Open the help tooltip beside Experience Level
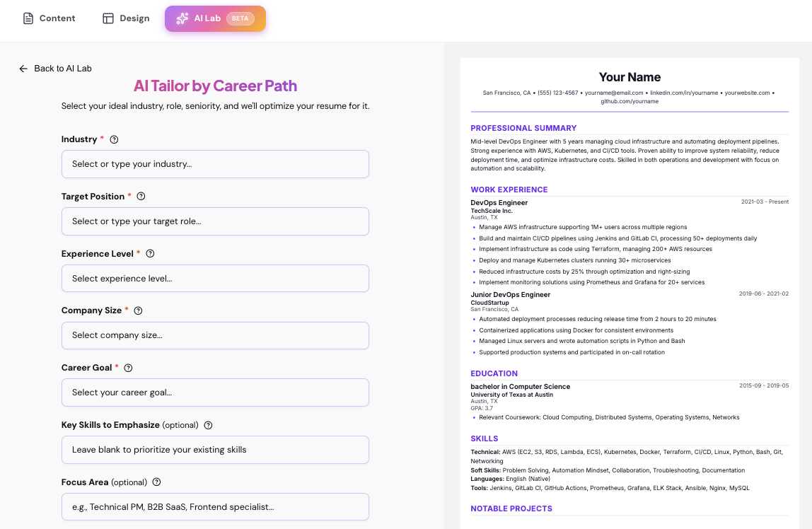812x529 pixels. coord(149,253)
